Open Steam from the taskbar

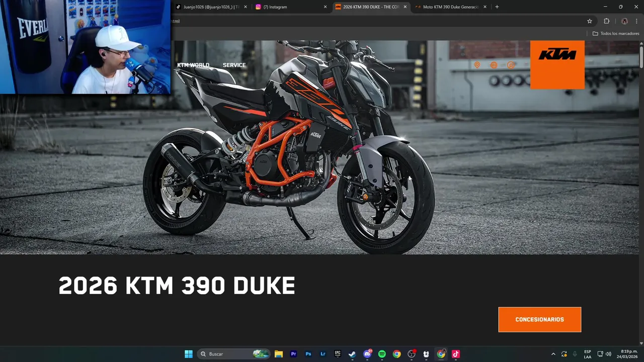click(352, 354)
